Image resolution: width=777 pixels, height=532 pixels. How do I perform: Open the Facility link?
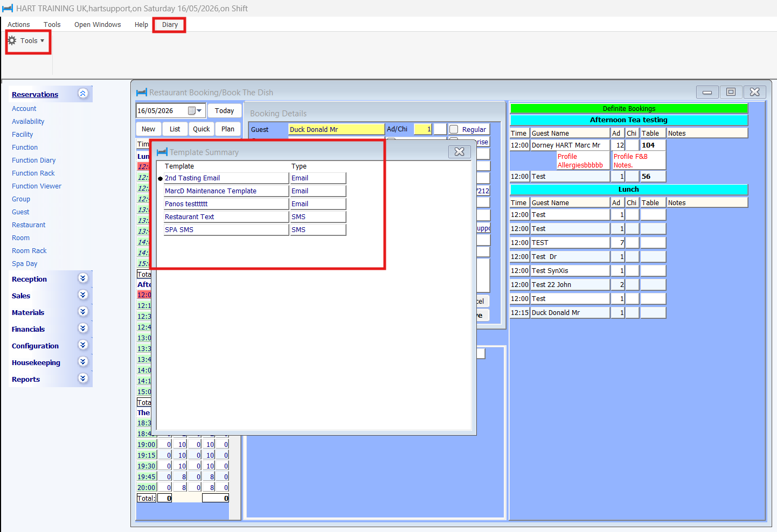pyautogui.click(x=23, y=135)
